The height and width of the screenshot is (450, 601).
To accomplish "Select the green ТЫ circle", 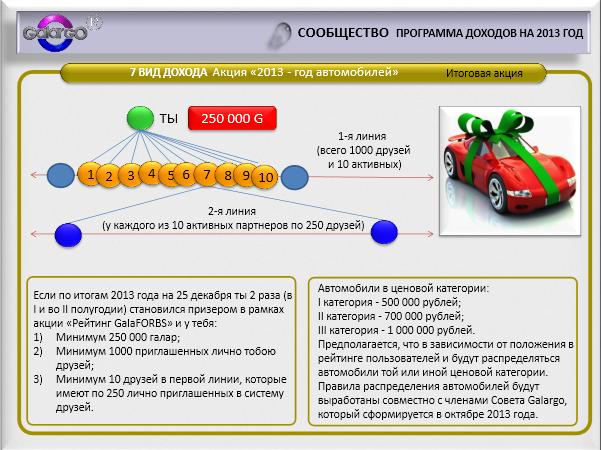I will [140, 118].
